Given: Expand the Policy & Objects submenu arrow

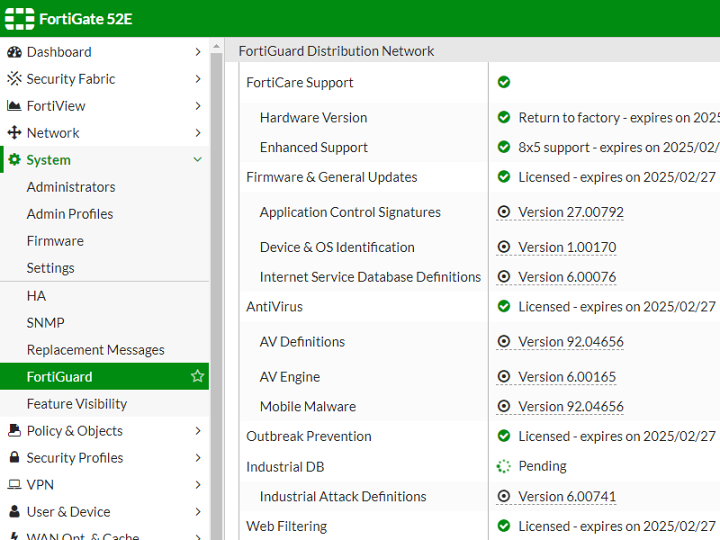Looking at the screenshot, I should click(197, 431).
